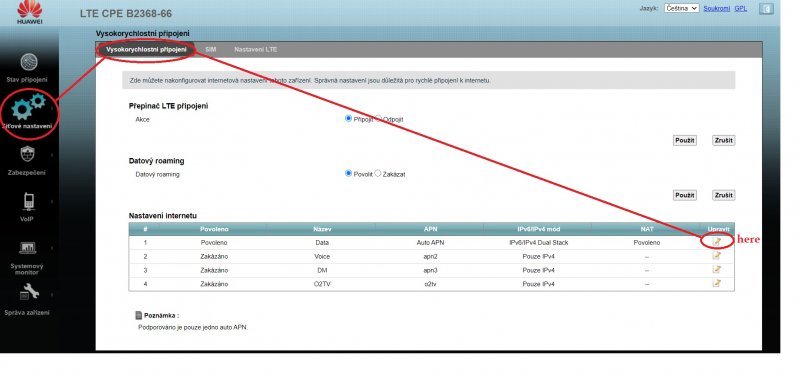Switch to the SIM tab

click(x=211, y=49)
